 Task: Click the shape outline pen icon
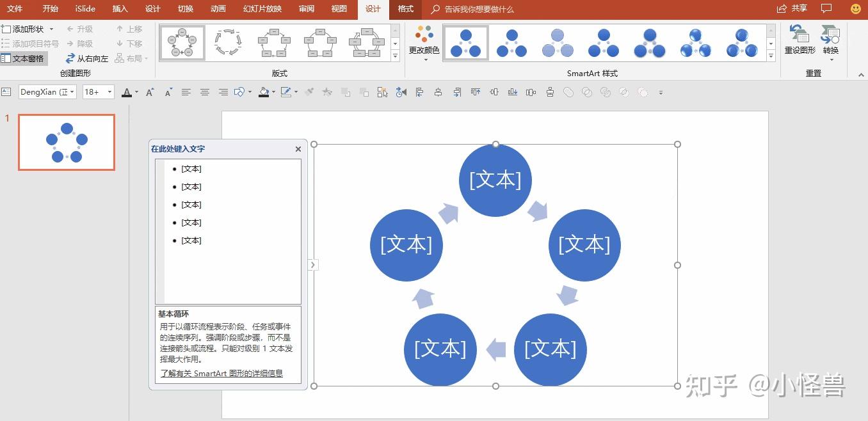(285, 91)
